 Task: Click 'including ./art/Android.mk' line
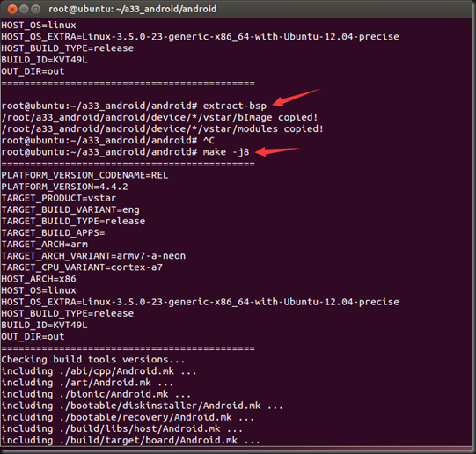[87, 383]
